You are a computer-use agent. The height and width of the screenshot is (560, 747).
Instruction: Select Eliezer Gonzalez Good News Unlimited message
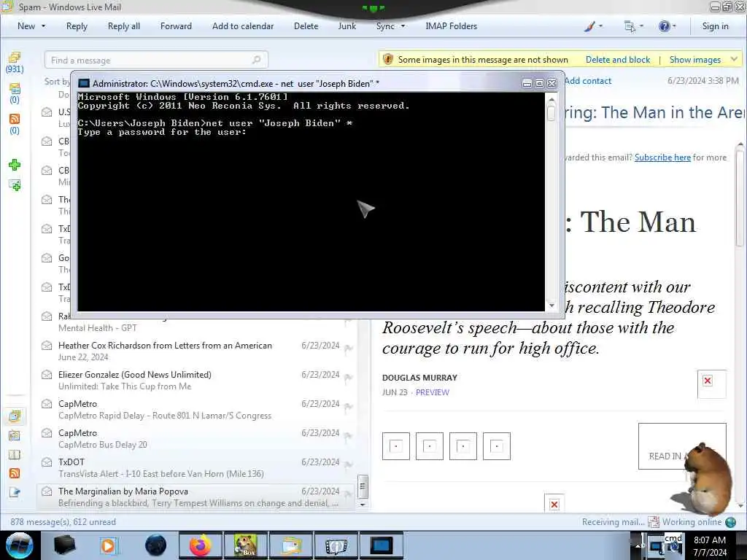point(196,381)
